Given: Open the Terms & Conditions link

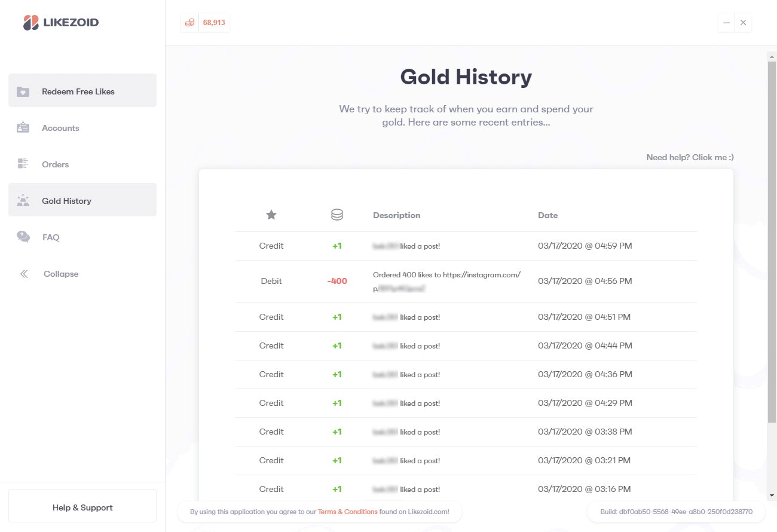Looking at the screenshot, I should click(347, 512).
